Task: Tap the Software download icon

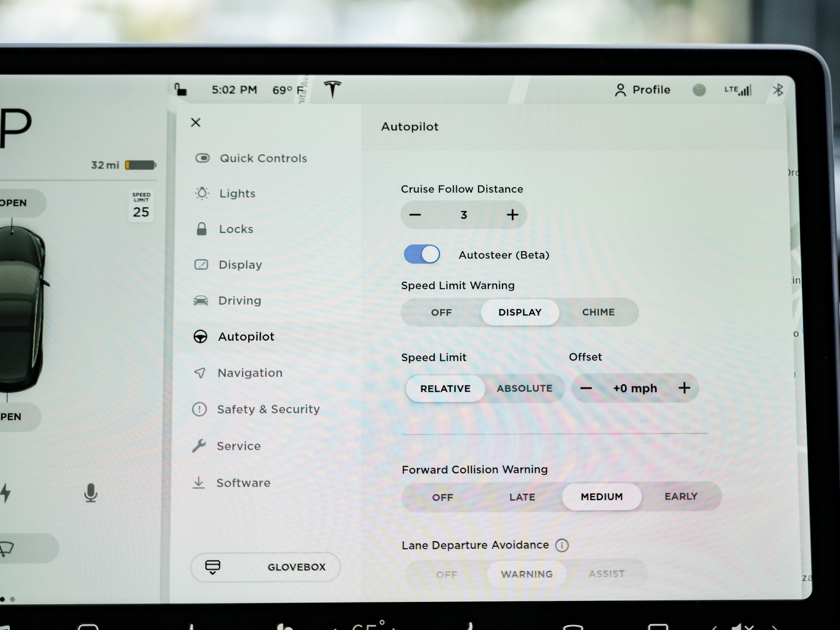Action: pyautogui.click(x=198, y=483)
